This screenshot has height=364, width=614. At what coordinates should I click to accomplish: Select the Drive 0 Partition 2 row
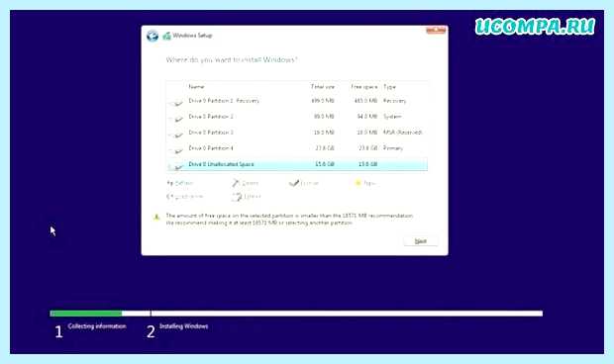click(x=297, y=117)
